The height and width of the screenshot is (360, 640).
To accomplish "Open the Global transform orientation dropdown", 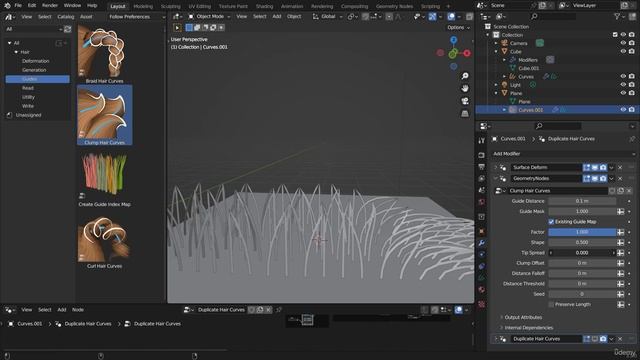I will tap(327, 17).
